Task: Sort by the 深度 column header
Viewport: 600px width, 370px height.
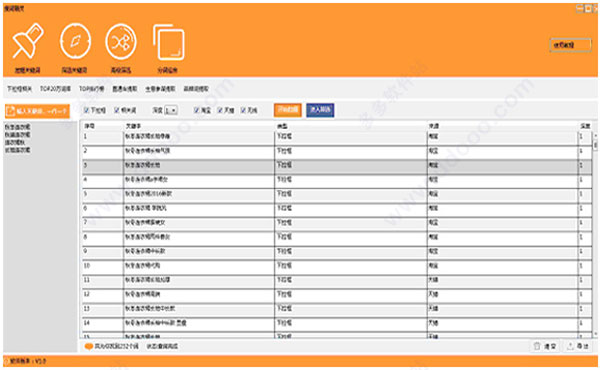Action: (x=585, y=126)
